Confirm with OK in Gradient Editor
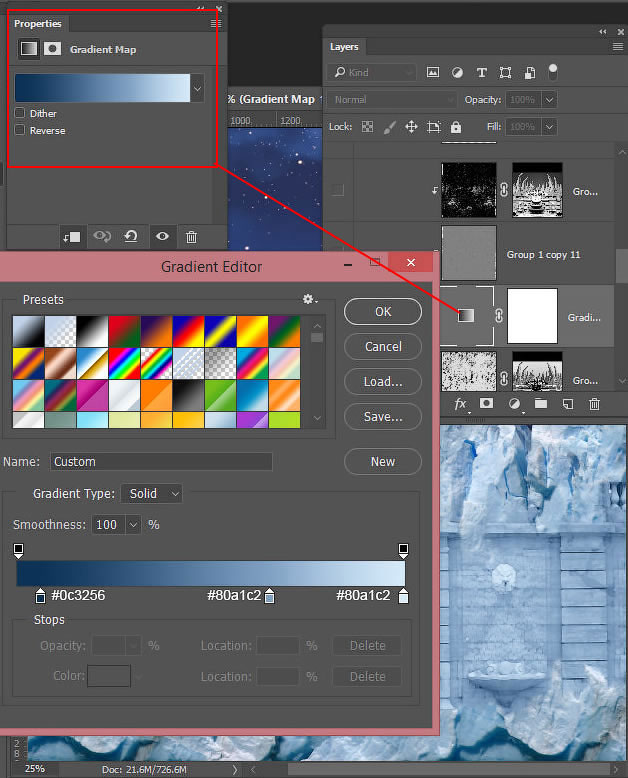The image size is (628, 778). pyautogui.click(x=383, y=312)
